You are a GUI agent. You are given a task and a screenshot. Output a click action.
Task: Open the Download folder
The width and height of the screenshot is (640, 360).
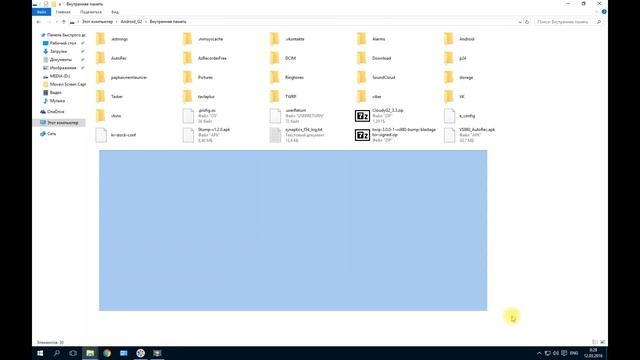pos(374,58)
